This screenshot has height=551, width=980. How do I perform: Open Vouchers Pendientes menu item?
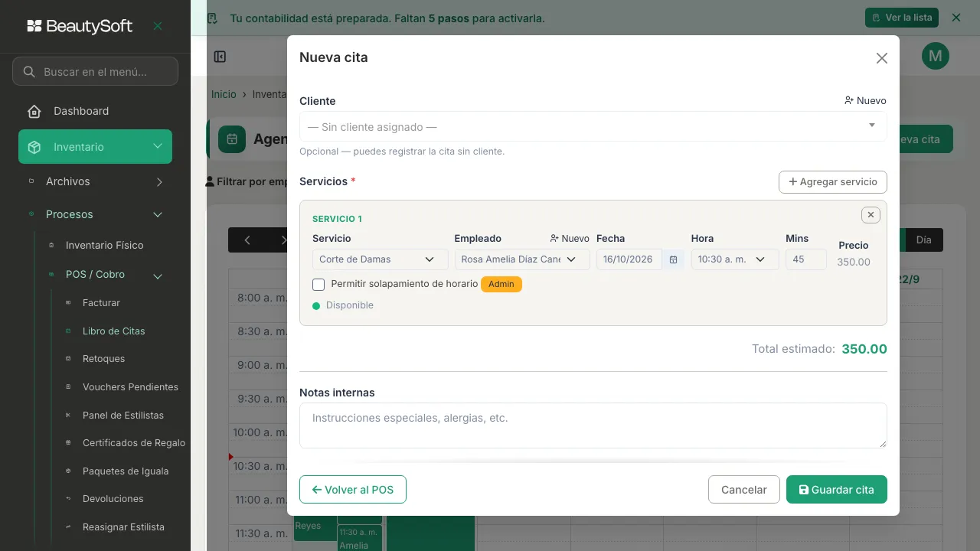click(130, 387)
